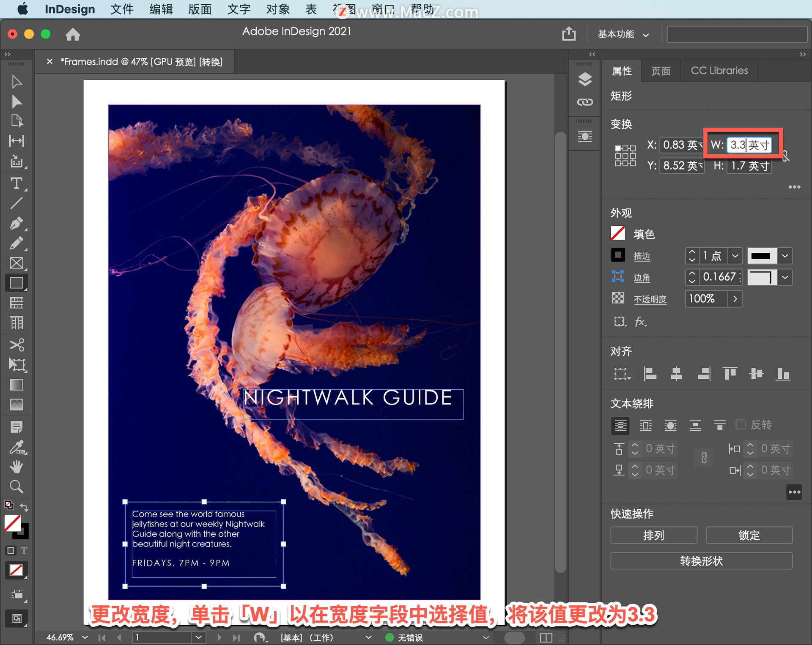Screen dimensions: 812x645
Task: Select the Gradient Swatch tool
Action: (x=16, y=385)
